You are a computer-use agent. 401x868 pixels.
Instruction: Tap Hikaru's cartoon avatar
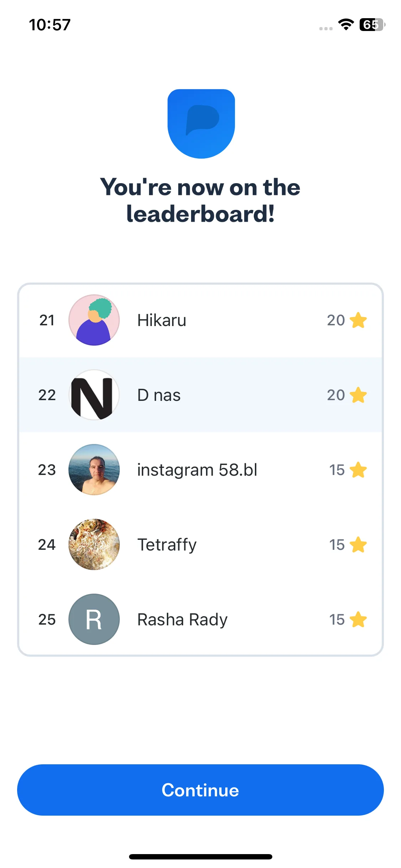coord(94,320)
